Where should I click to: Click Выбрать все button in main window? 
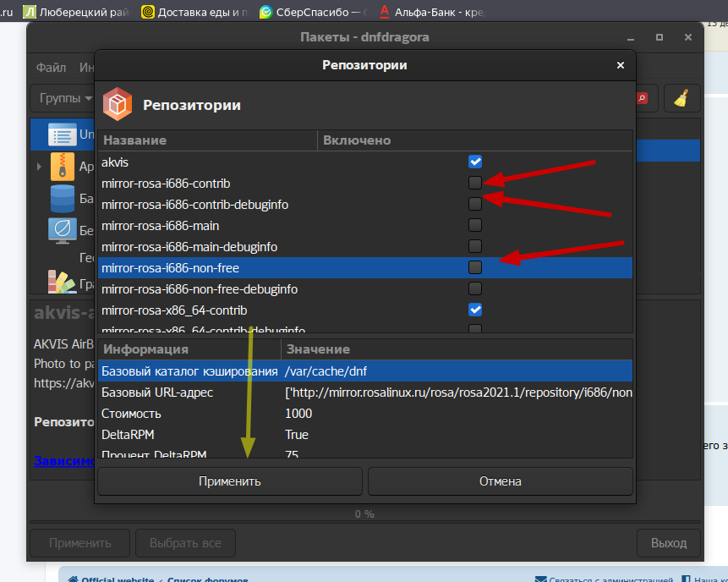185,543
